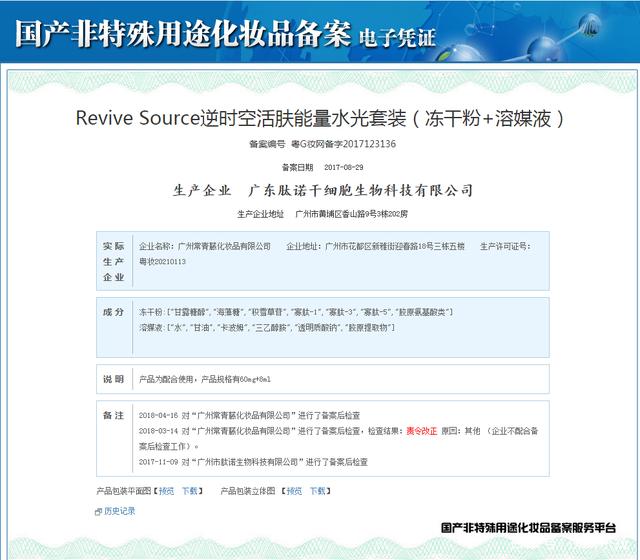Click the 生产企业地址 label
Viewport: 640px width, 560px height.
pos(260,214)
